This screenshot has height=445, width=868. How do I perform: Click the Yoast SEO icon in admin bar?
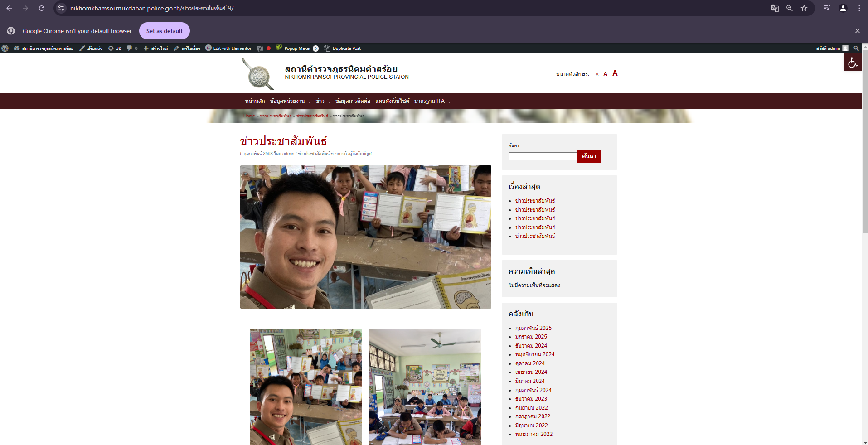260,48
